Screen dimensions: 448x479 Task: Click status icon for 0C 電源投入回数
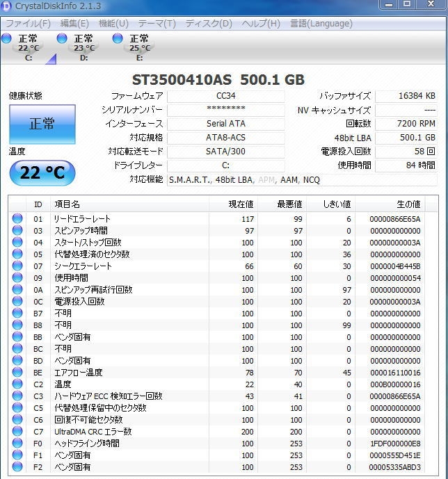[x=17, y=301]
